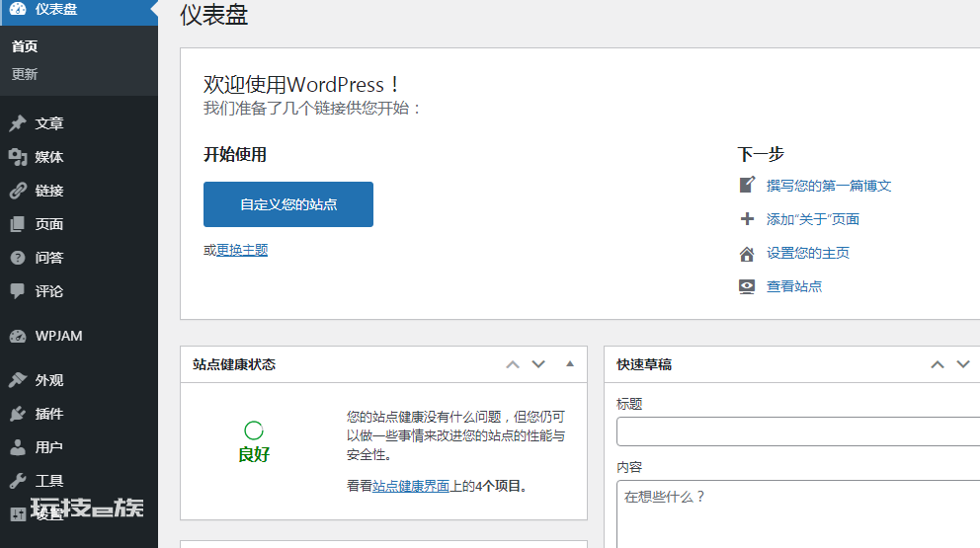Image resolution: width=980 pixels, height=548 pixels.
Task: Click the 内容 text area
Action: tap(798, 514)
